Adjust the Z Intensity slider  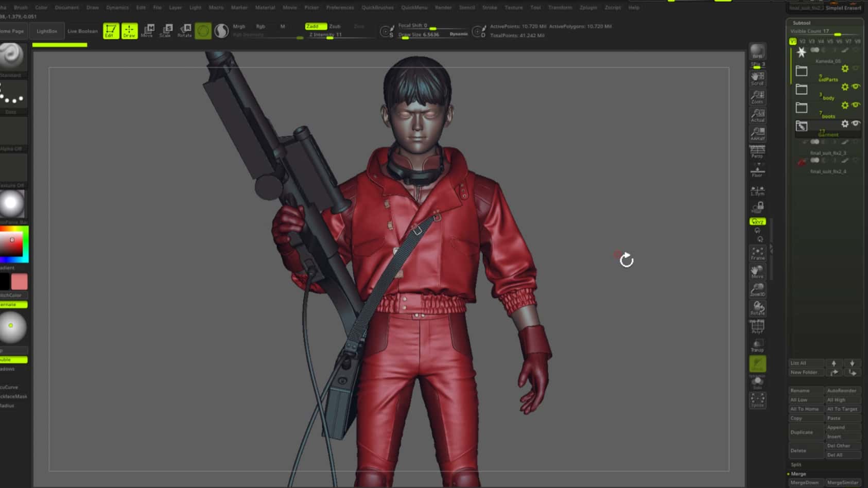[327, 34]
